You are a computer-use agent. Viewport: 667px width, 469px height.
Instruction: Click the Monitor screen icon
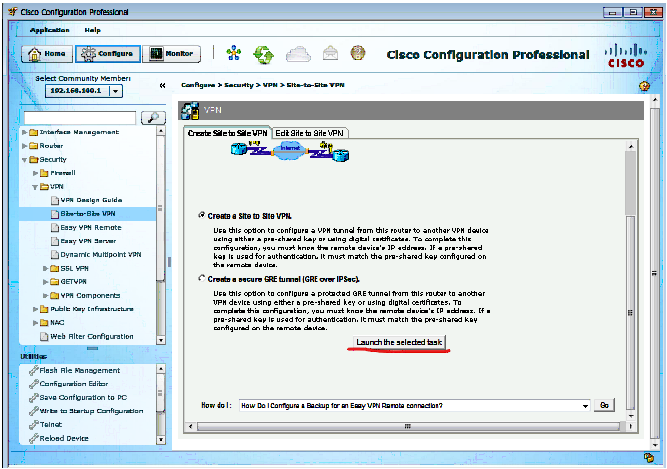pos(156,54)
